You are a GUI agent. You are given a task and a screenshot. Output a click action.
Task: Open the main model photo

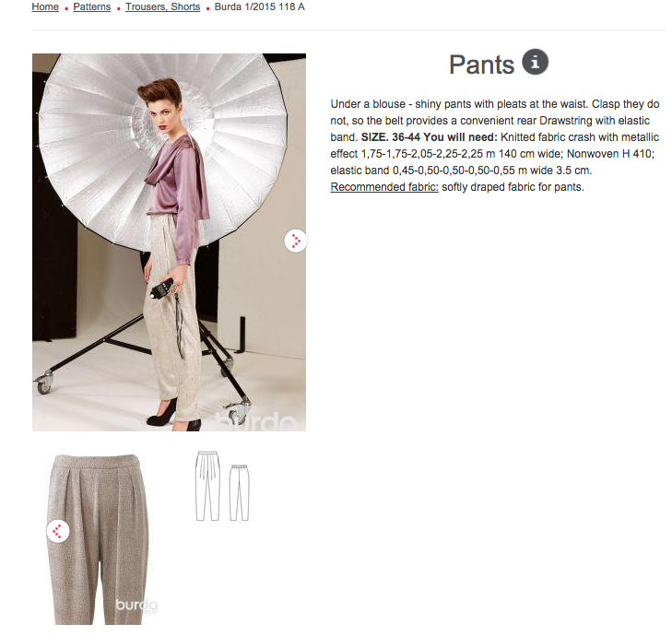169,242
